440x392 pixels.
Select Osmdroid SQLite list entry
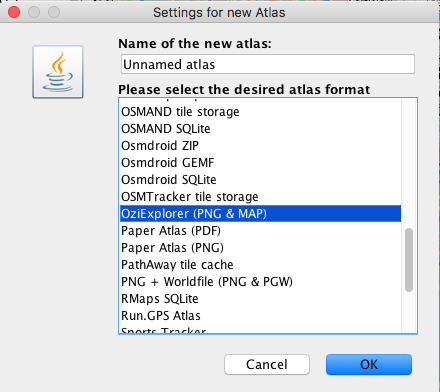tap(260, 180)
